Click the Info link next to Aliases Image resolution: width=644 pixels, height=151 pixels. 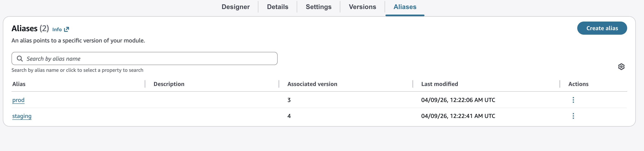click(x=57, y=30)
